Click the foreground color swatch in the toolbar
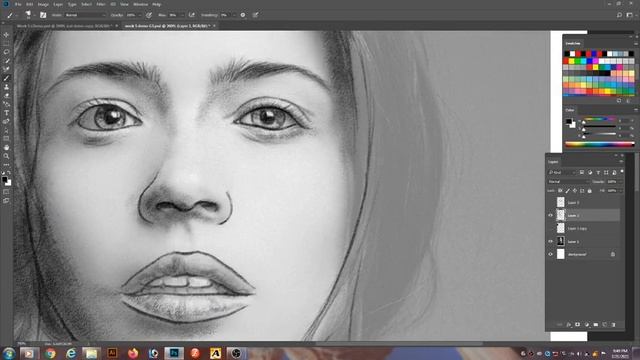640x360 pixels. (4, 179)
